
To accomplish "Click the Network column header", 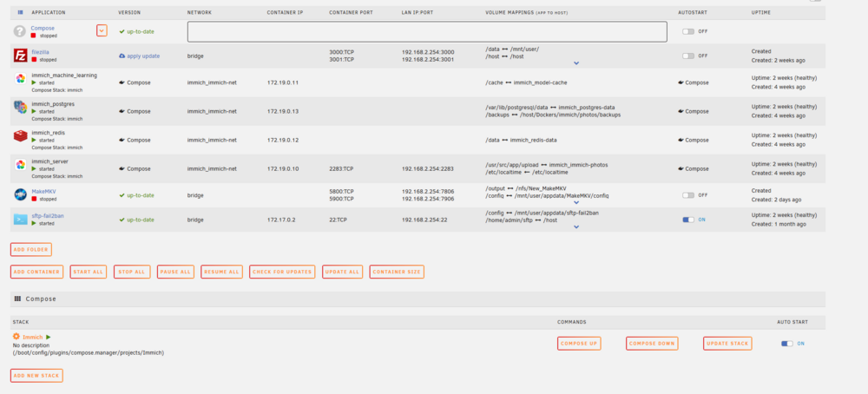I will click(200, 12).
